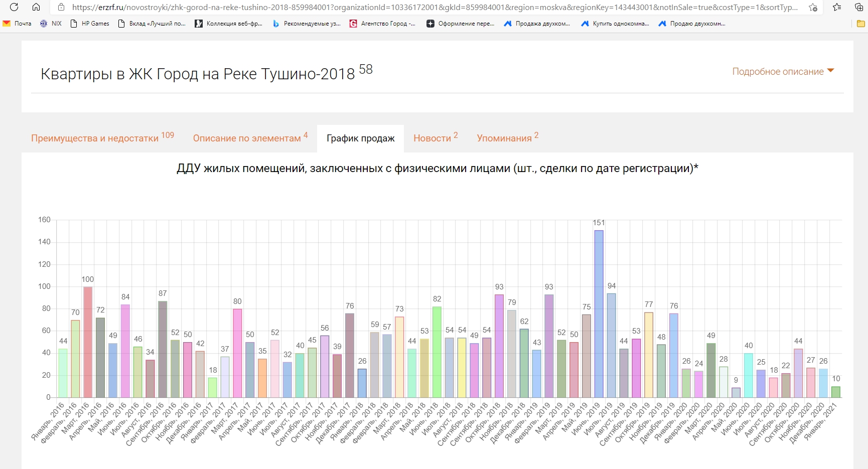Add this page to favorites
The image size is (868, 469).
click(x=813, y=7)
